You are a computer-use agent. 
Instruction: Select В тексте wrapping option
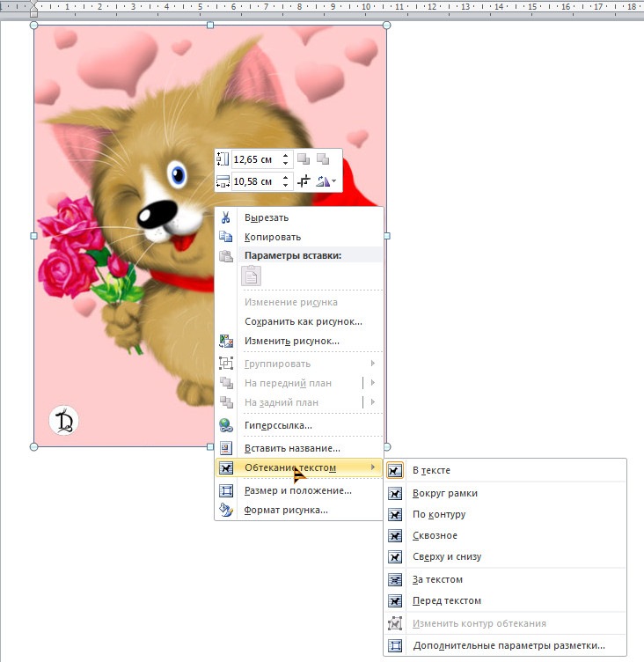505,470
